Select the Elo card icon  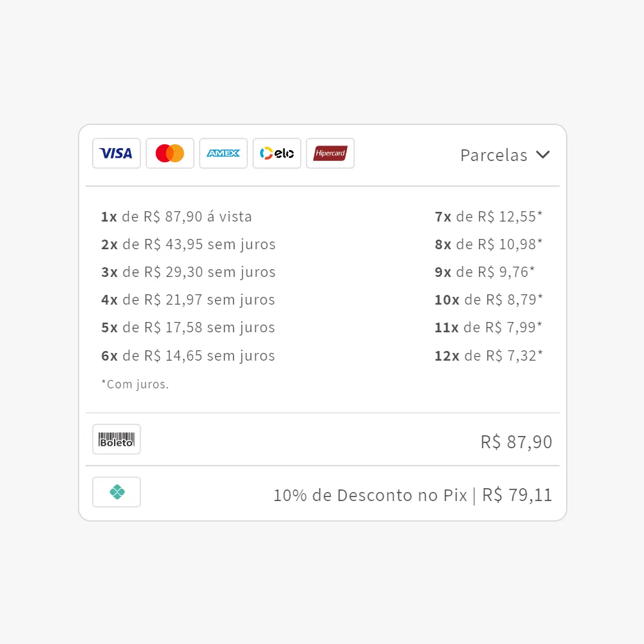[276, 153]
